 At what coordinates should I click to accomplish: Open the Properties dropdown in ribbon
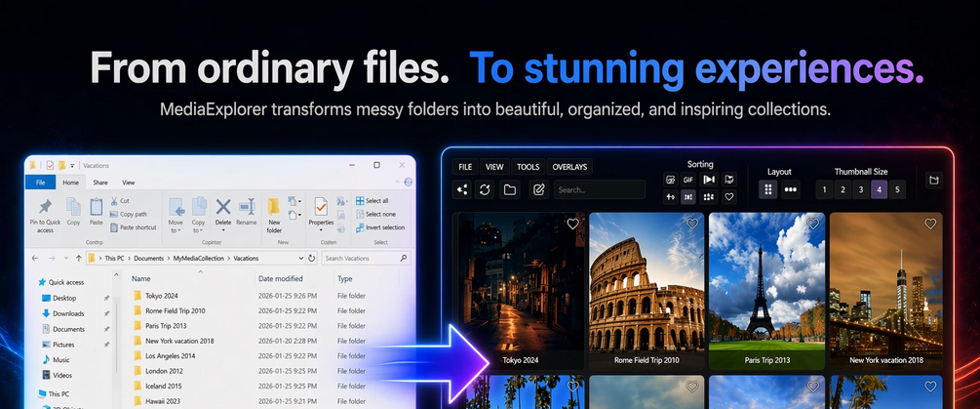(321, 213)
